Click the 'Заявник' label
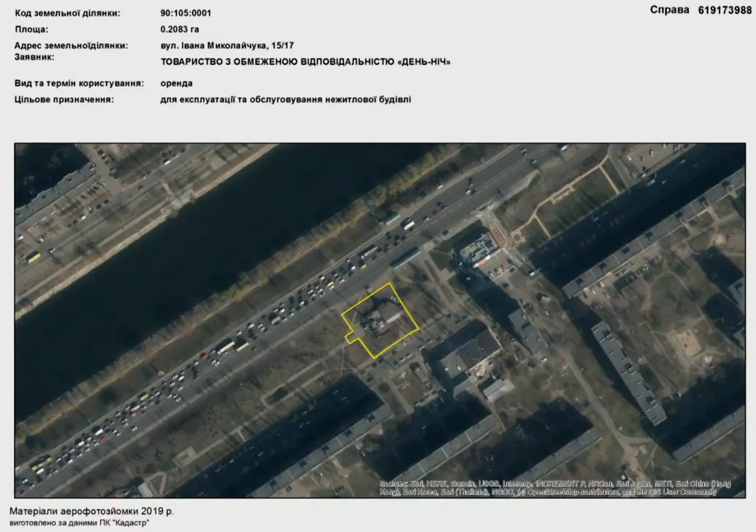The width and height of the screenshot is (756, 532). 34,57
